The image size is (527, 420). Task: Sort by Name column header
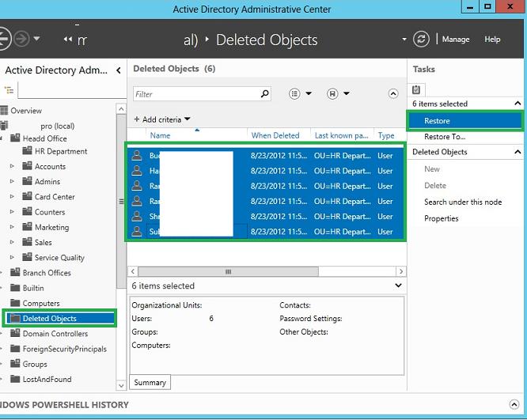tap(160, 135)
